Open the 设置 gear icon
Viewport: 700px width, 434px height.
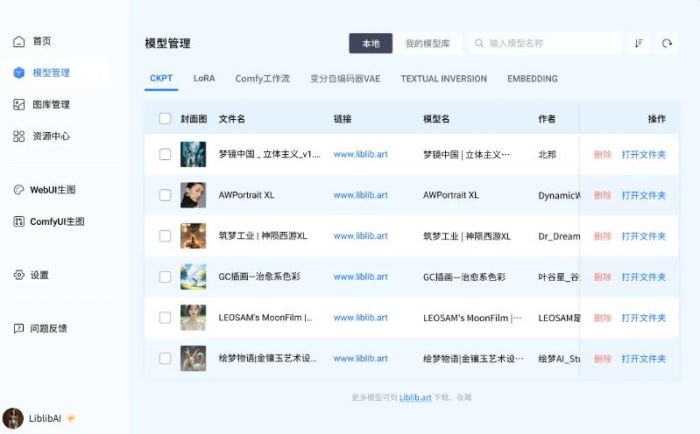19,275
